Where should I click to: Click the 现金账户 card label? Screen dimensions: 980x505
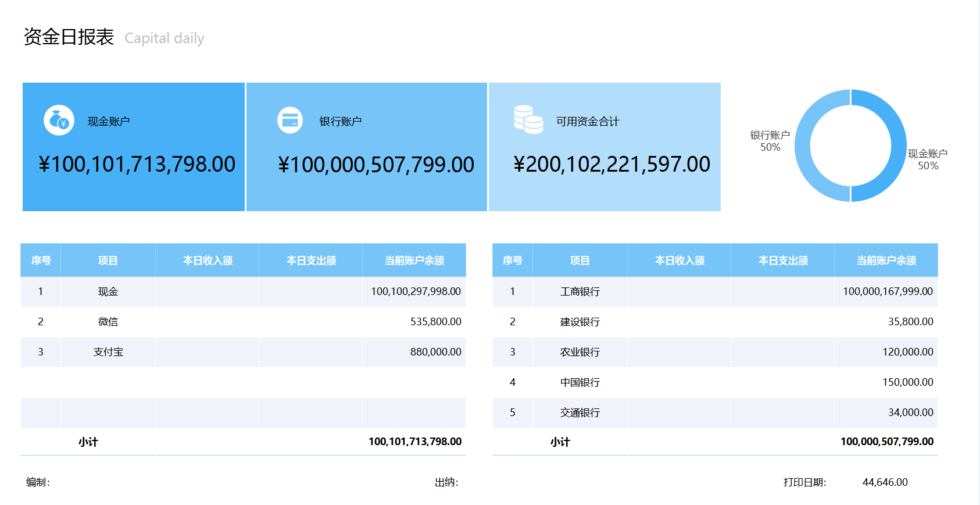click(108, 122)
